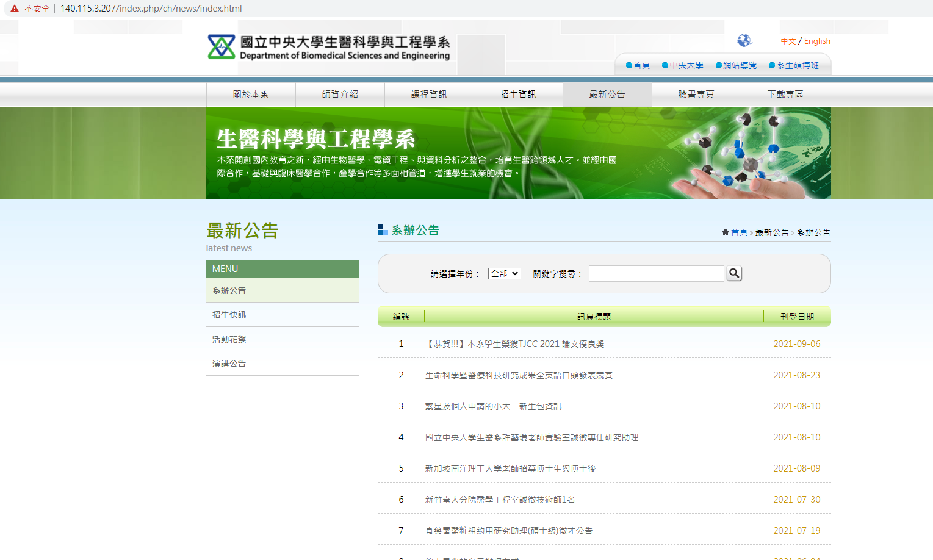The height and width of the screenshot is (560, 933).
Task: Click the date 2021-08-09
Action: 796,468
